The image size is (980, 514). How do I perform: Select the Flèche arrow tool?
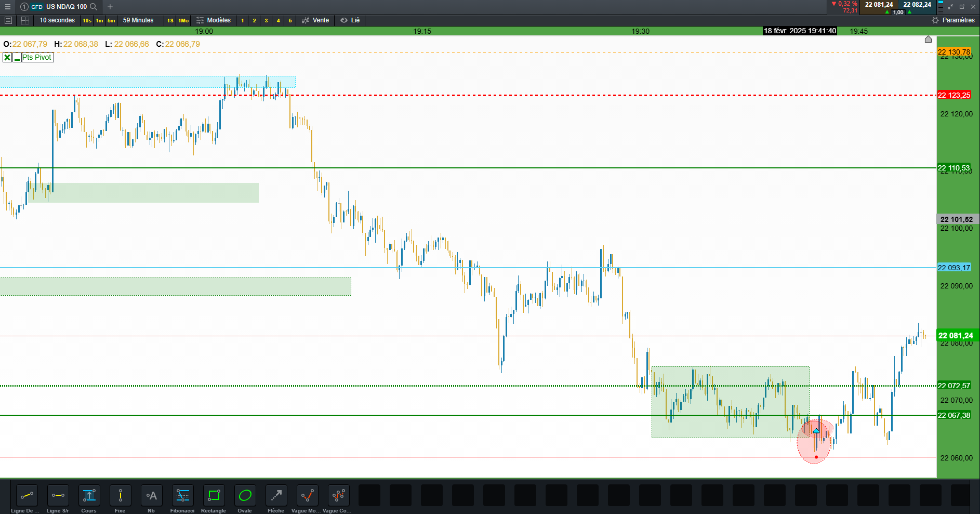[x=276, y=495]
